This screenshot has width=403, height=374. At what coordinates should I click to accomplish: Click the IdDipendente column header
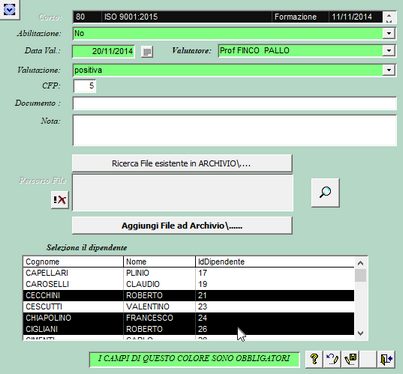[275, 262]
